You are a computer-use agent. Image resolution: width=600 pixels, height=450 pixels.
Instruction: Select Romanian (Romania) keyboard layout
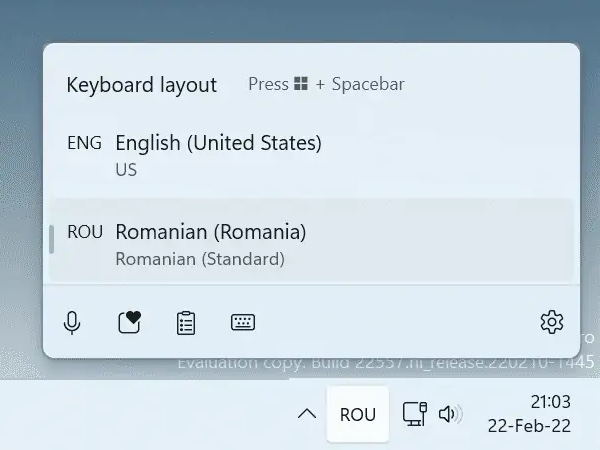pyautogui.click(x=211, y=232)
